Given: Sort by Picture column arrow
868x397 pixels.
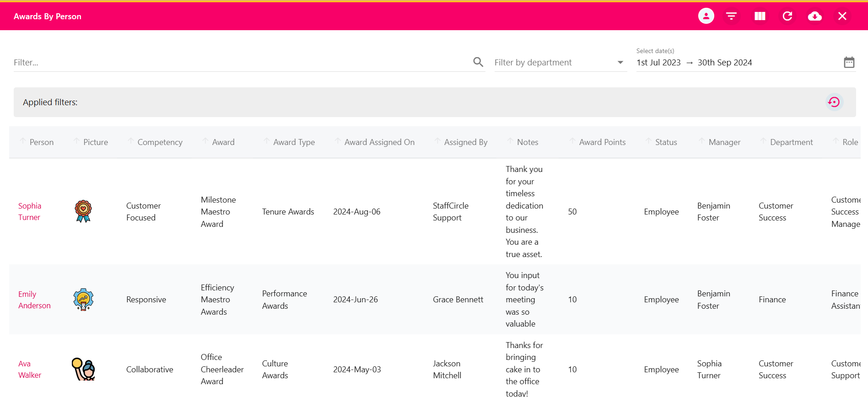Looking at the screenshot, I should coord(76,141).
